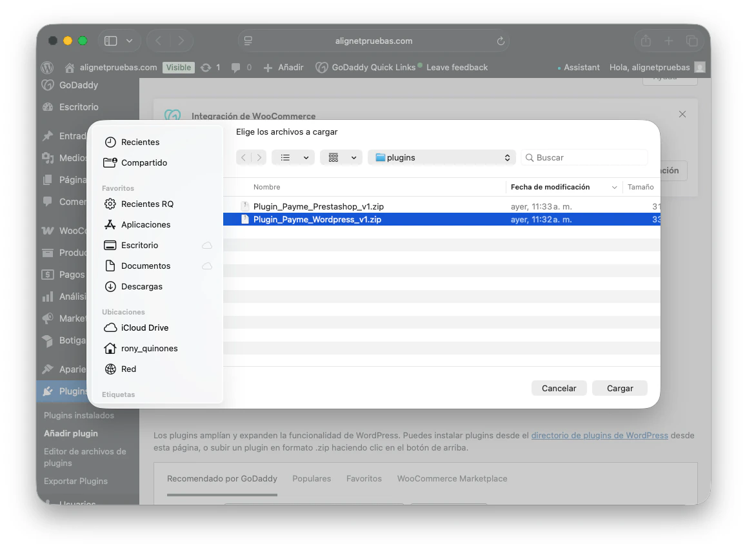Open Editor de archivos de plugins

tap(85, 457)
